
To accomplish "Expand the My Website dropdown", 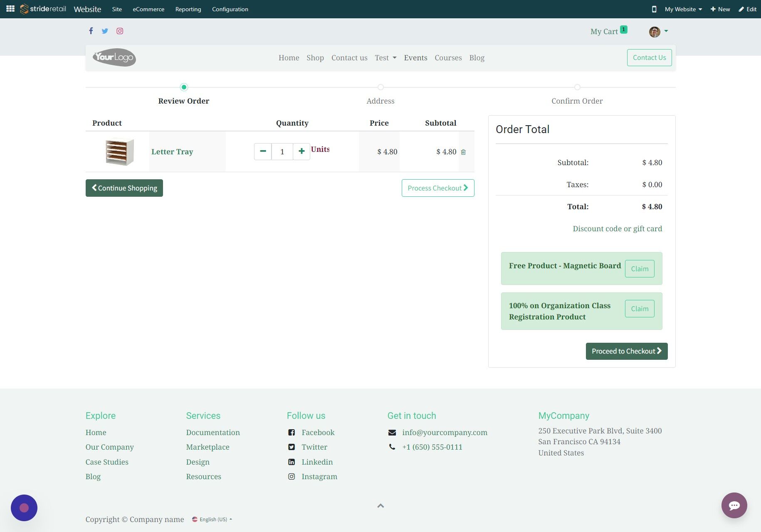I will (x=683, y=9).
